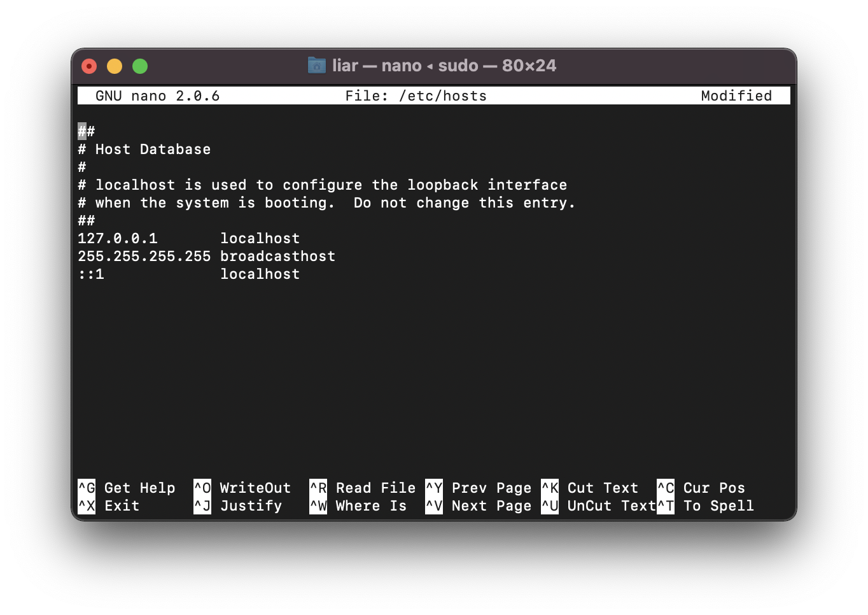Click the ^G Get Help shortcut
This screenshot has height=615, width=868.
coord(127,488)
